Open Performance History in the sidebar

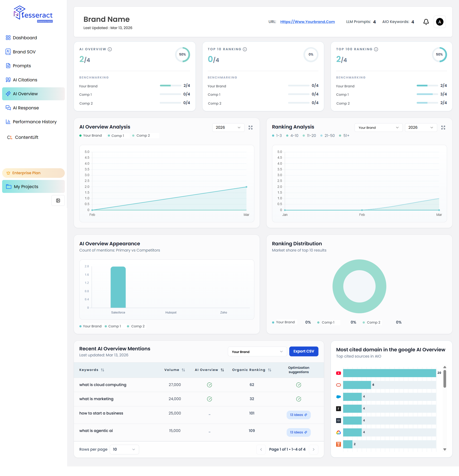coord(34,122)
